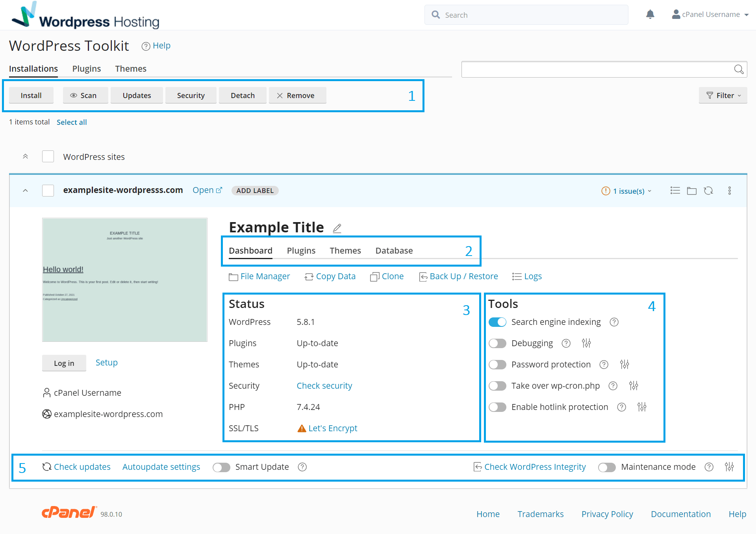Turn on Enable hotlink protection
The width and height of the screenshot is (756, 534).
pos(497,407)
